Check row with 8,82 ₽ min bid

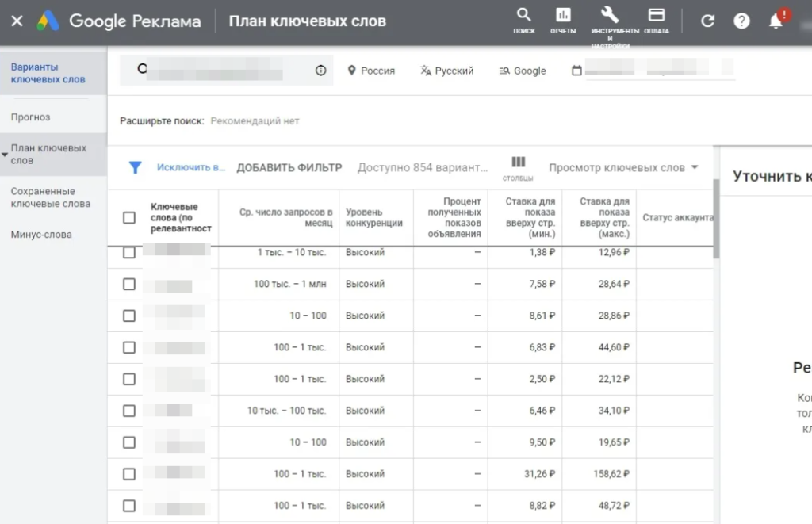pos(129,505)
